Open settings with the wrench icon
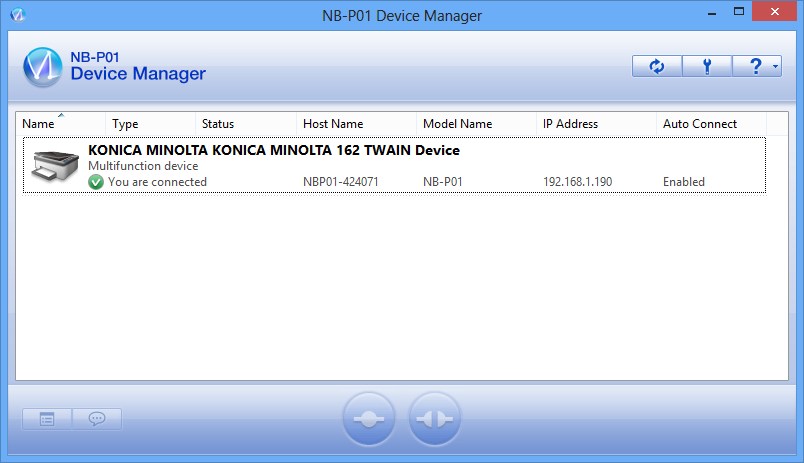 click(x=707, y=66)
